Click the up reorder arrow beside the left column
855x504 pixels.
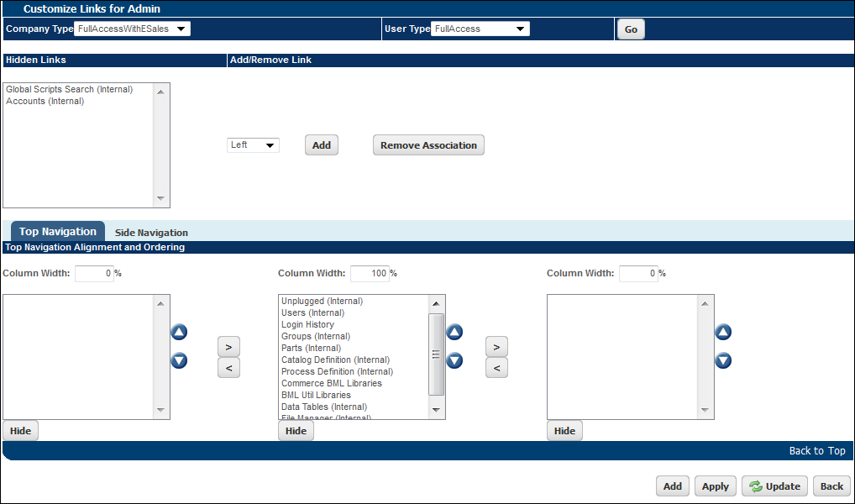pos(179,332)
